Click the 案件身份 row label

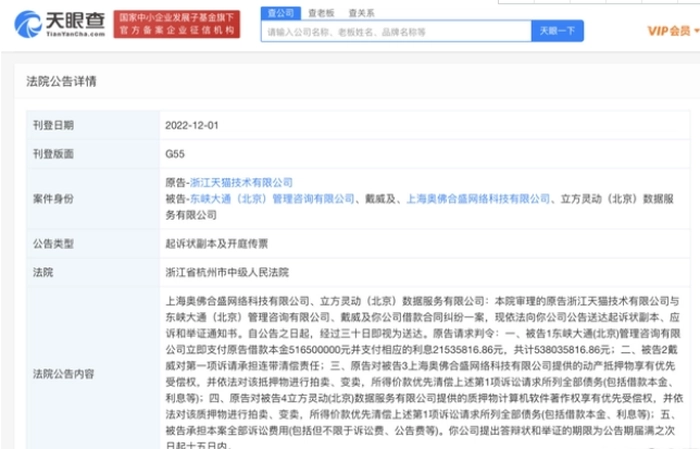point(53,198)
